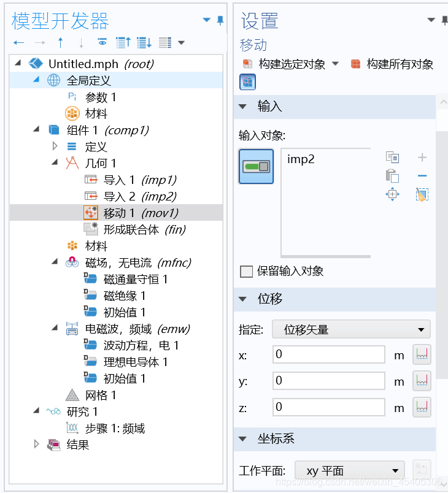This screenshot has width=448, height=493.
Task: Select the component 材料 node below 形成联合体
Action: (x=96, y=246)
